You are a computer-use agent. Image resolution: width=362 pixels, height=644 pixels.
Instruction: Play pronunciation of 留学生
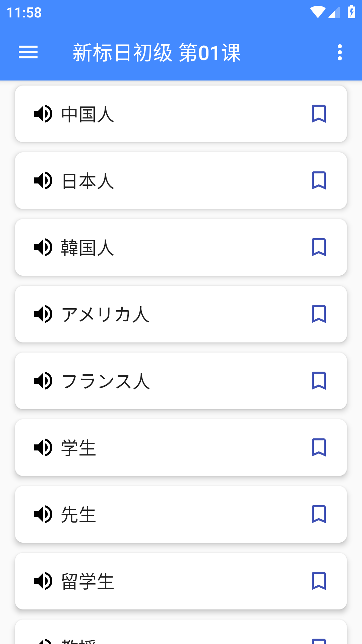coord(43,581)
